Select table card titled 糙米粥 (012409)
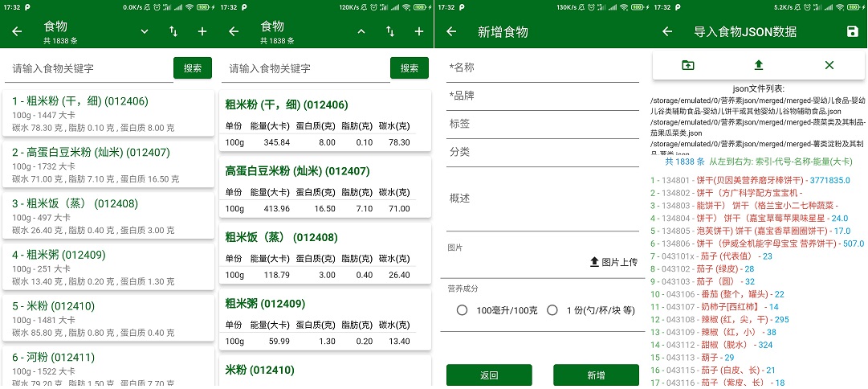This screenshot has width=868, height=389. click(325, 320)
